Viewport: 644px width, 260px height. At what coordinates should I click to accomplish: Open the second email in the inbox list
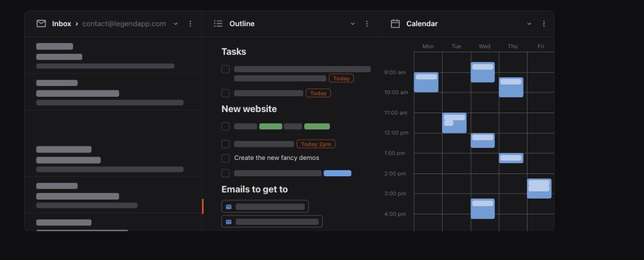(113, 92)
